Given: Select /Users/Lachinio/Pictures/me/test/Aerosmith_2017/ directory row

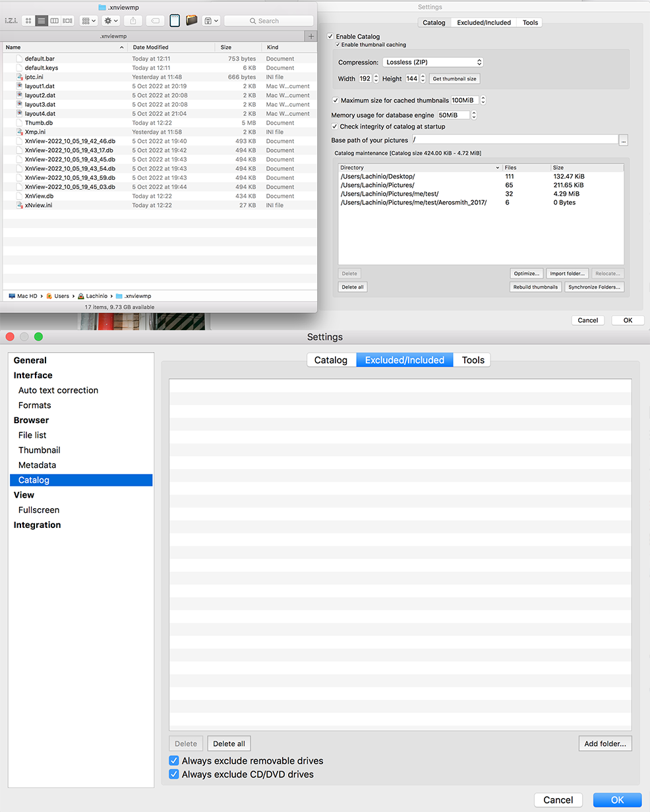Looking at the screenshot, I should point(481,202).
